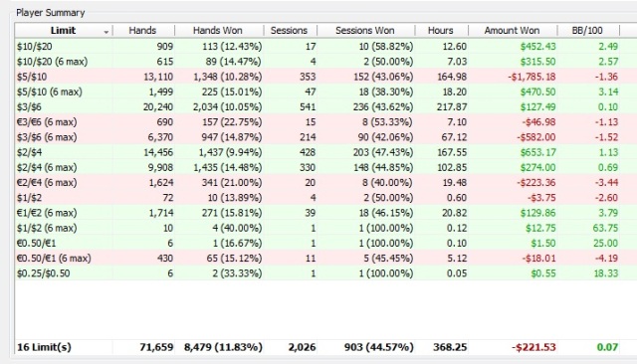Select the $3/$6 limit row
Image resolution: width=637 pixels, height=364 pixels.
(x=325, y=107)
